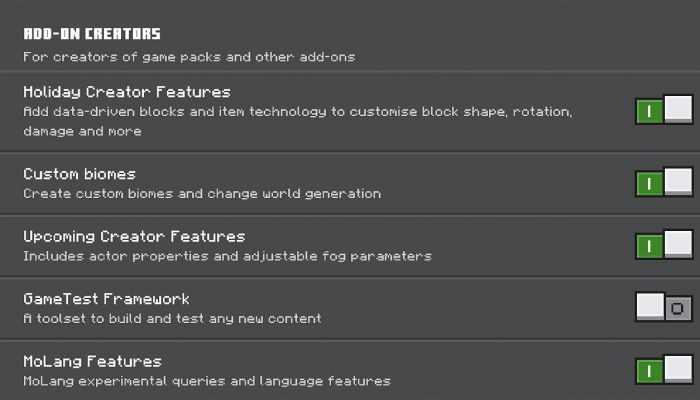This screenshot has width=700, height=400.
Task: Switch off the MoLang Features toggle
Action: tap(663, 371)
